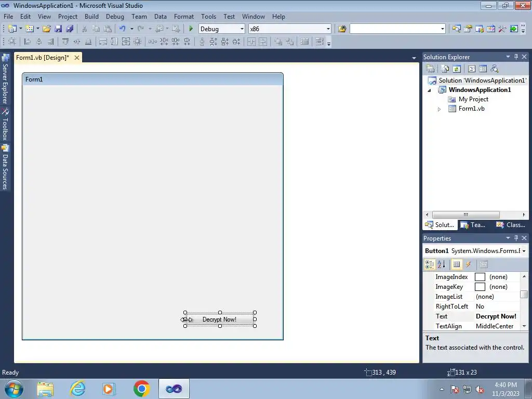Open the File menu
The width and height of the screenshot is (532, 399).
click(8, 16)
